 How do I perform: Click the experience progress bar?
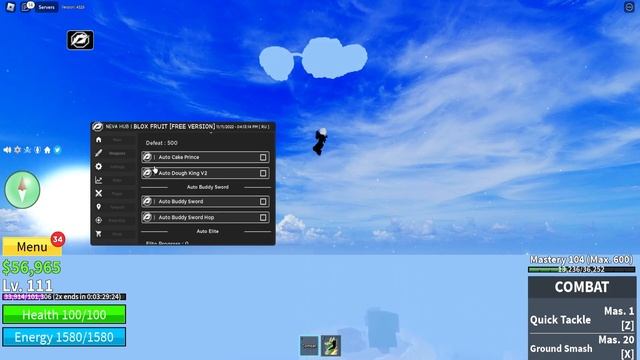(x=64, y=297)
